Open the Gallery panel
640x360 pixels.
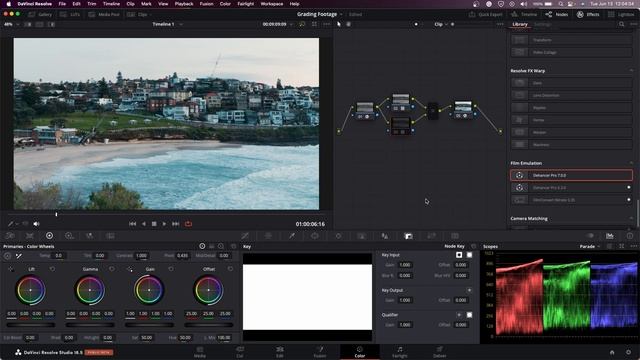click(40, 14)
